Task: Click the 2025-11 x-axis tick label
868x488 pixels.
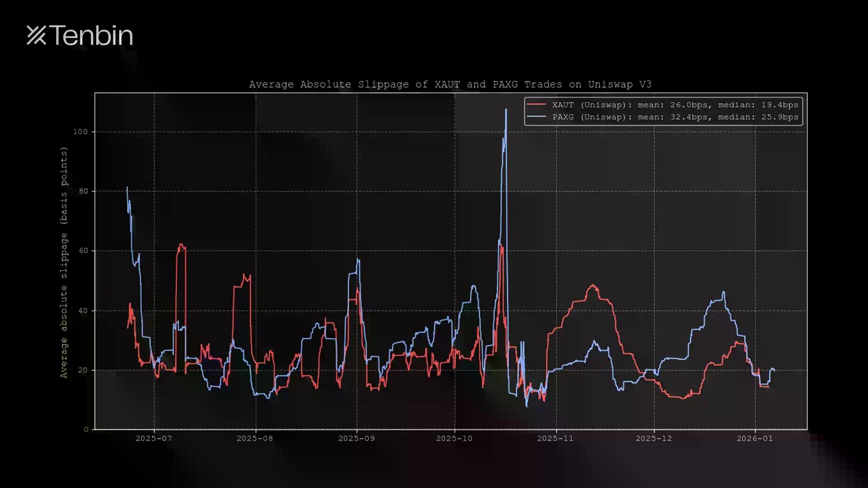Action: pyautogui.click(x=555, y=438)
